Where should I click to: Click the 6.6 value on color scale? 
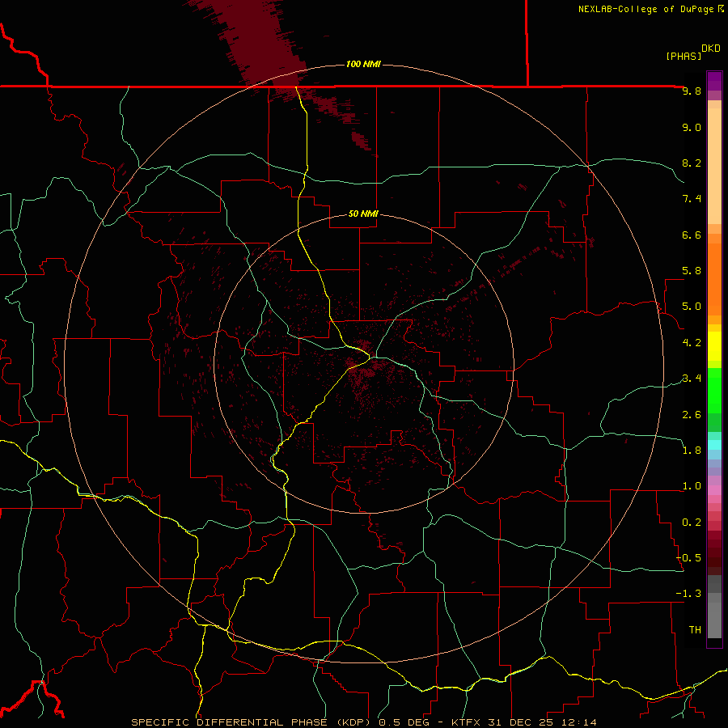[692, 235]
